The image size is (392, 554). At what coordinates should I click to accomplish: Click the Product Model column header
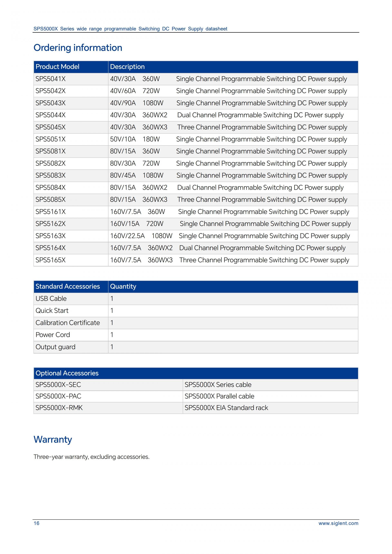coord(57,67)
